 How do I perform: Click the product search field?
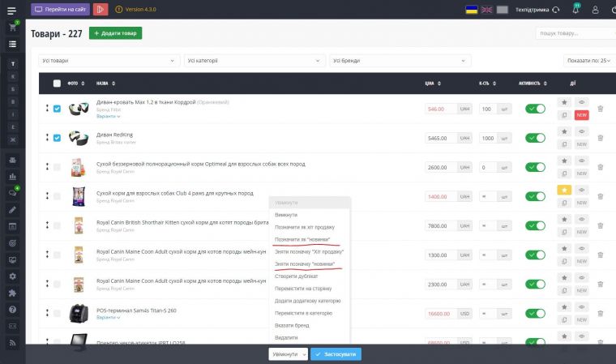(574, 33)
